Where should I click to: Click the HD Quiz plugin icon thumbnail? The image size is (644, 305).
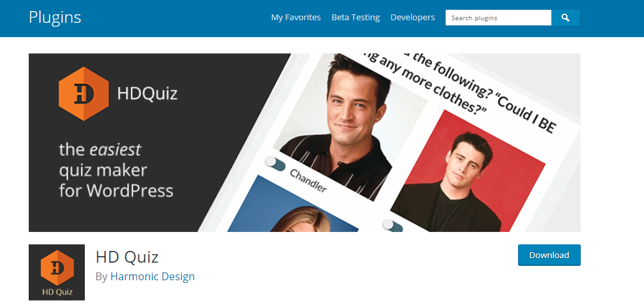[57, 272]
